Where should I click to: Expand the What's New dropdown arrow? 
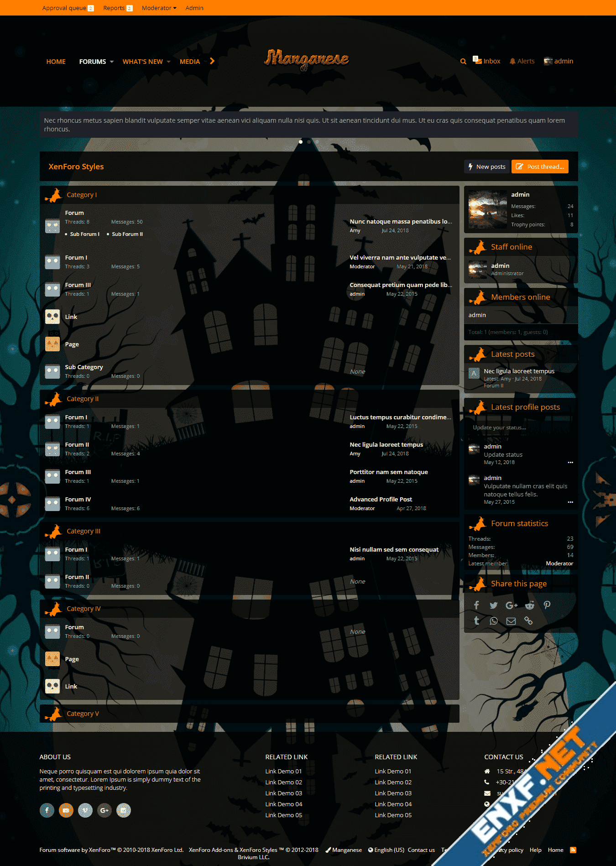click(168, 62)
